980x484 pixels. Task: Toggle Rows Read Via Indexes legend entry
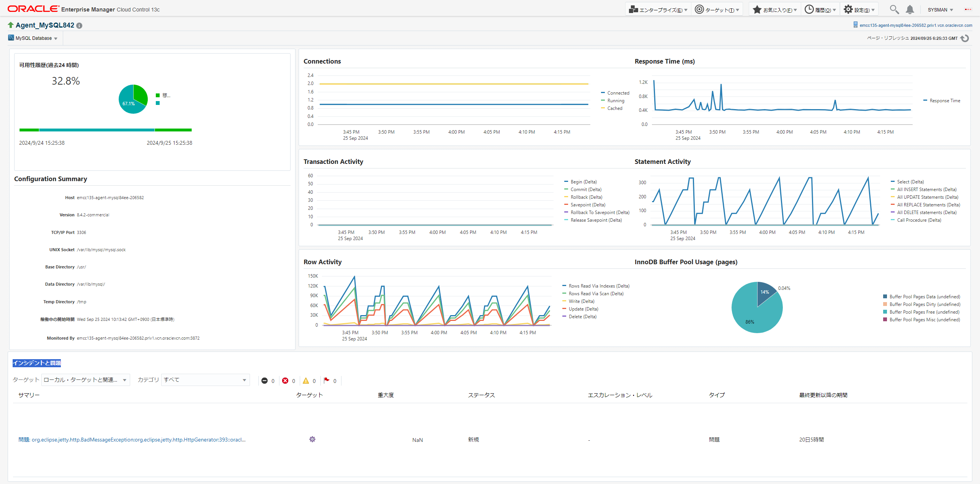[x=596, y=286]
